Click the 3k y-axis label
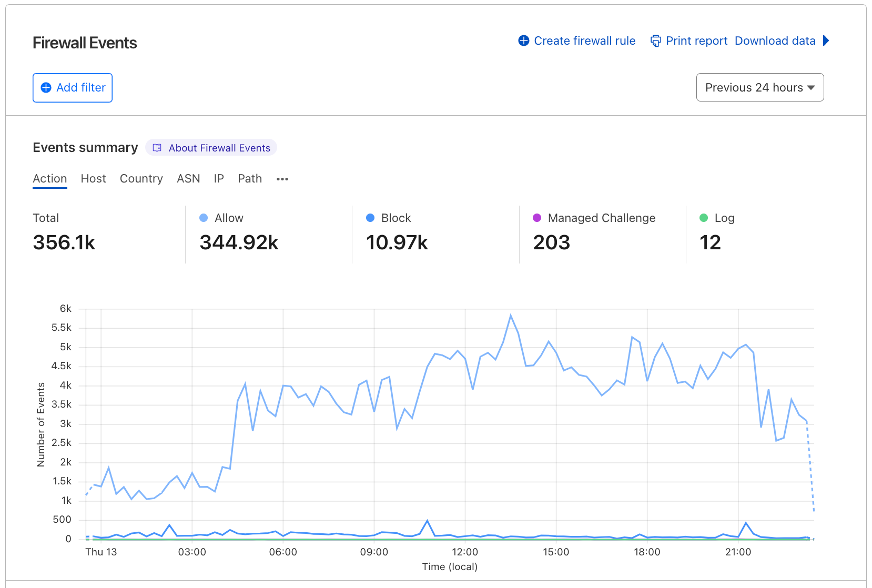Viewport: 872px width, 588px height. (66, 424)
